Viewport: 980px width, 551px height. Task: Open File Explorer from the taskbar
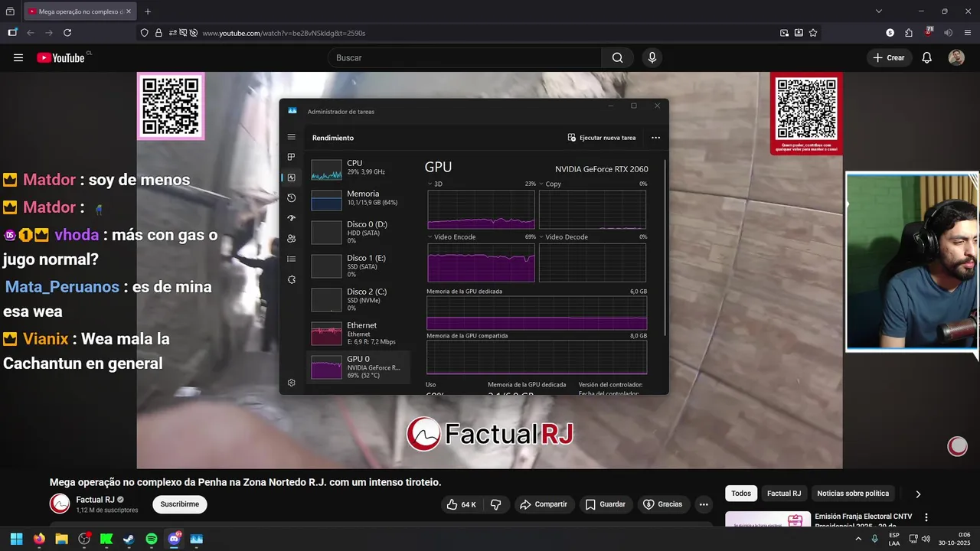61,539
